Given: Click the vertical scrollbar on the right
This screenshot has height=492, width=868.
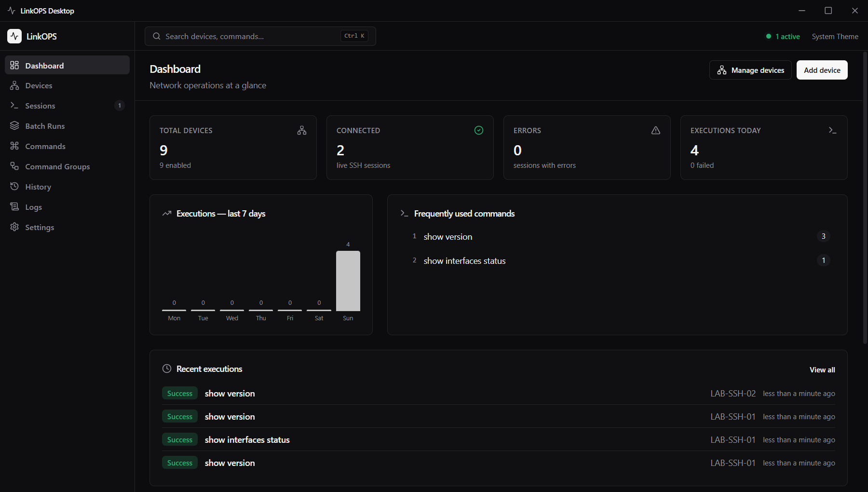Looking at the screenshot, I should [x=865, y=198].
